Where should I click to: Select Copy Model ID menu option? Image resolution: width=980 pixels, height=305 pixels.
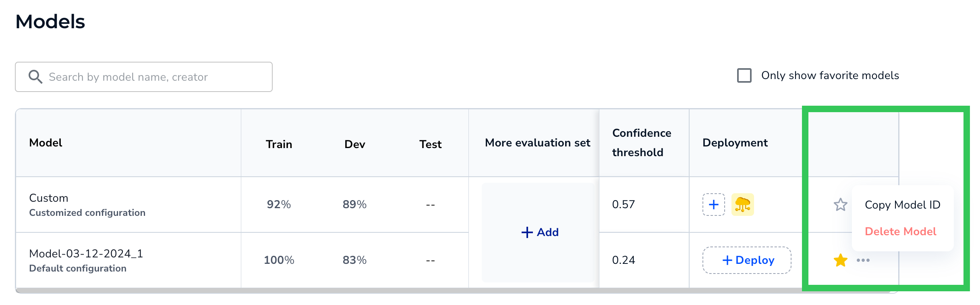point(902,205)
